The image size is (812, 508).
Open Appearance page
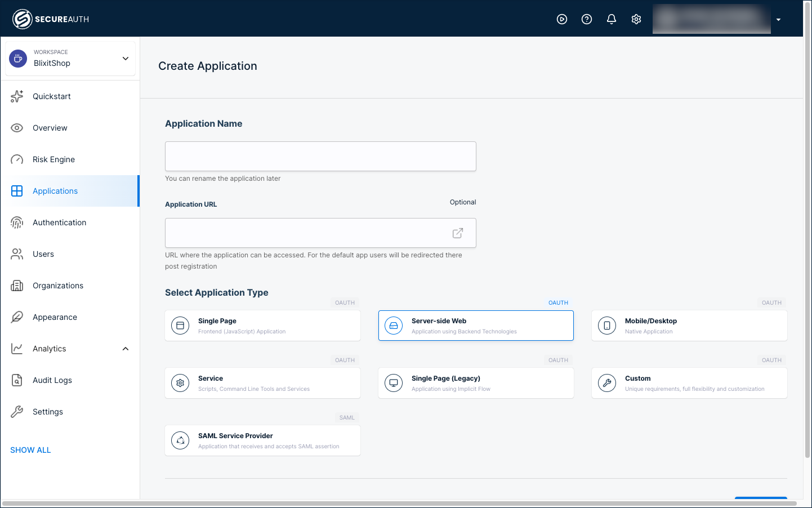point(70,317)
